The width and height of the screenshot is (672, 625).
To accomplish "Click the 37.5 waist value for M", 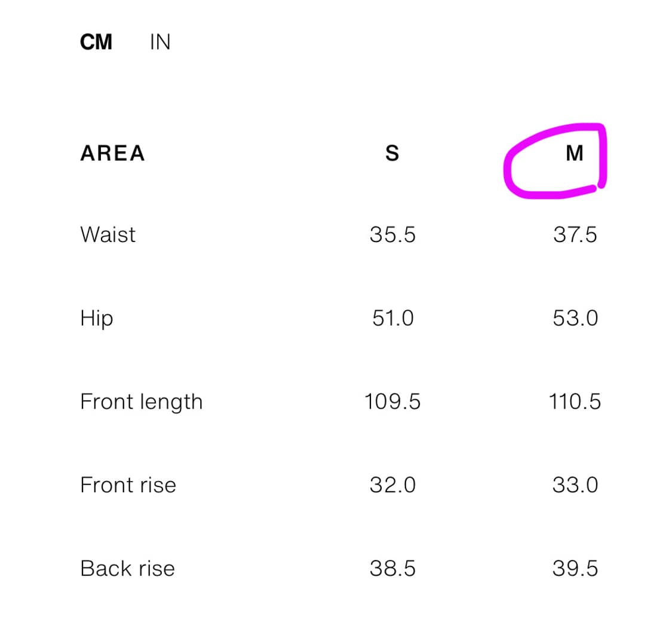I will (575, 234).
